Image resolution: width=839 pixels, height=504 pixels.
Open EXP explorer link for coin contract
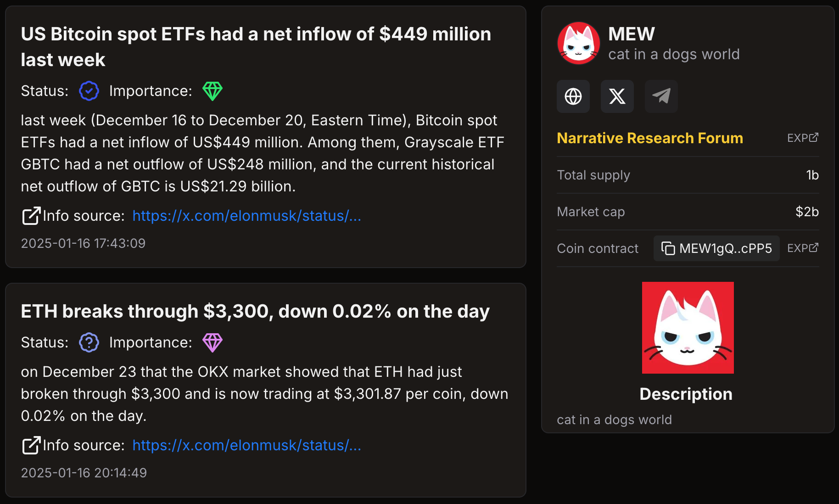803,248
